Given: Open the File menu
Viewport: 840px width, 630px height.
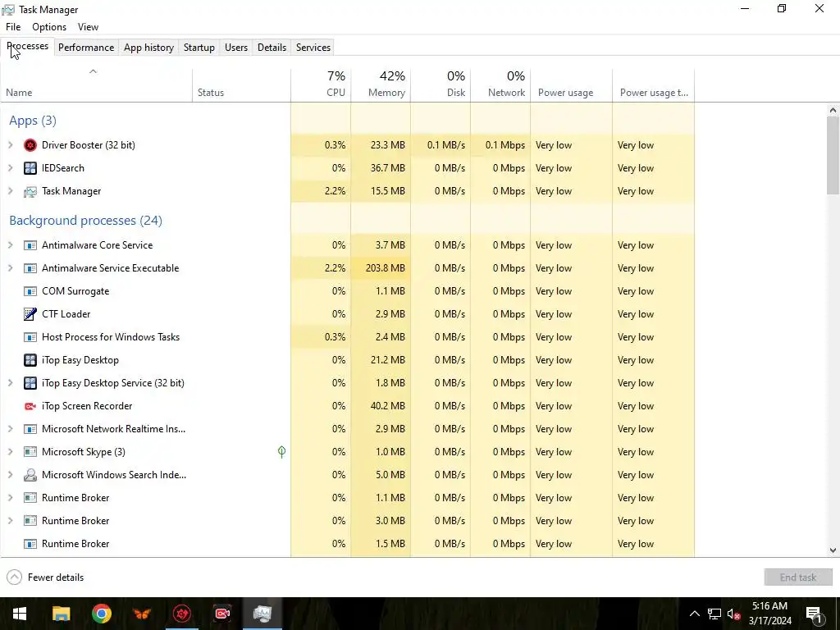Looking at the screenshot, I should 13,27.
